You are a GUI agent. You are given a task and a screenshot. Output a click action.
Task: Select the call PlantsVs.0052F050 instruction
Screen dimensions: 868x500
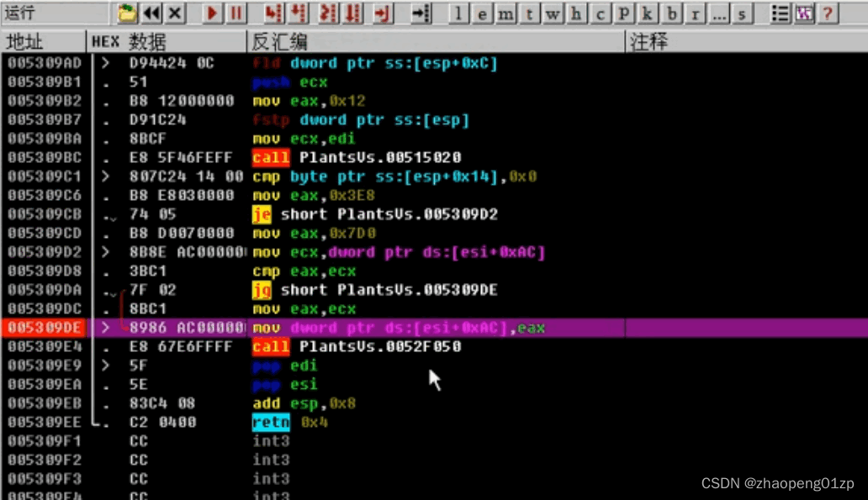[357, 347]
